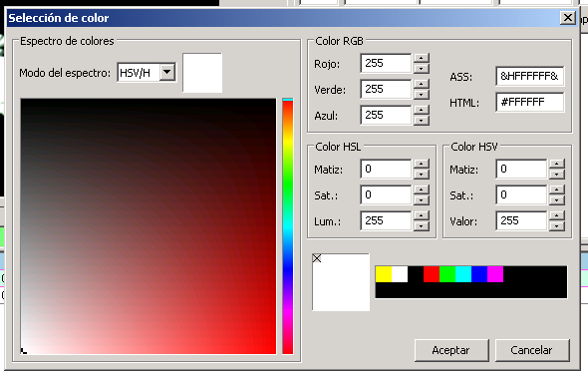Pick the red recent color swatch
This screenshot has width=588, height=377.
[x=432, y=274]
